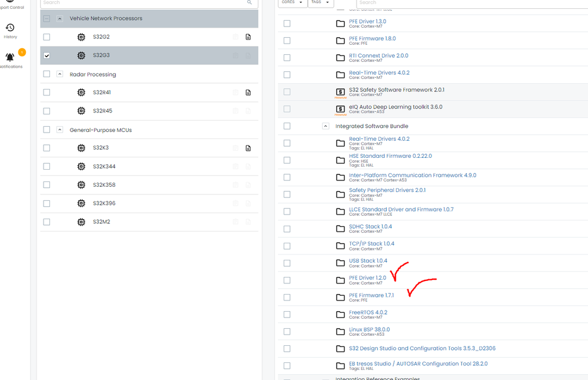Check the Radar Processing group checkbox
This screenshot has width=588, height=380.
tap(46, 74)
